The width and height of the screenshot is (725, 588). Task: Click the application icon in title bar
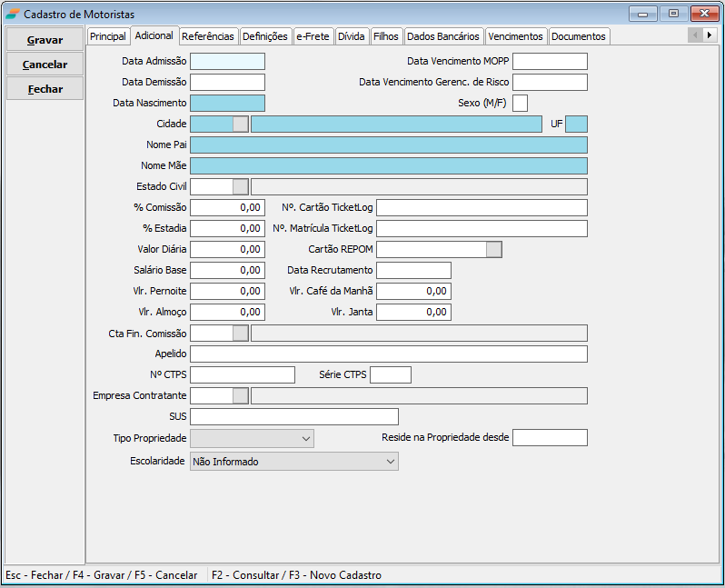point(13,15)
